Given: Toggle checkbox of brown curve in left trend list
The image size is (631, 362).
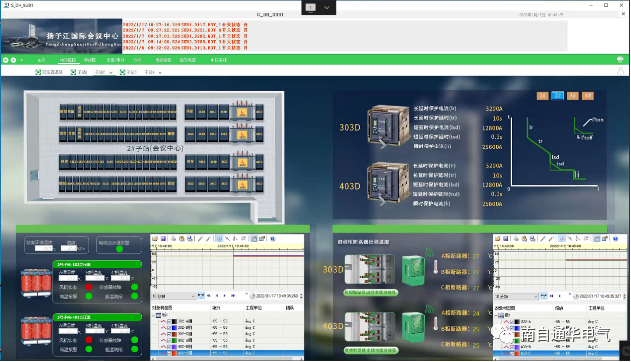Looking at the screenshot, I should (x=169, y=334).
